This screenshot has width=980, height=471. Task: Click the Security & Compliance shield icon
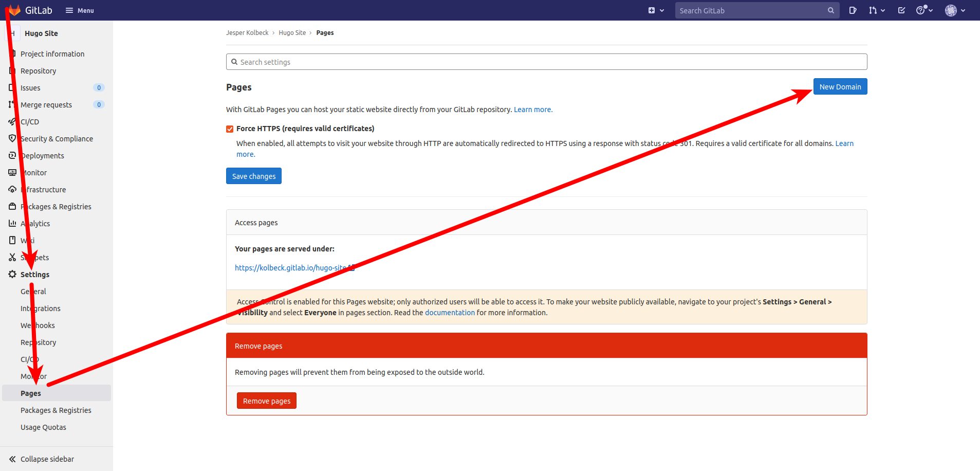[12, 139]
